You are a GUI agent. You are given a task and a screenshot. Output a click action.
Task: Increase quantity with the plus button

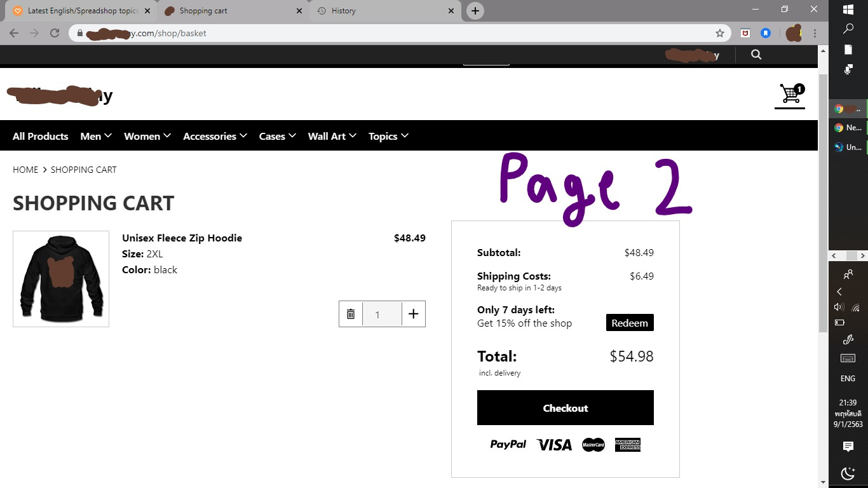pos(414,314)
